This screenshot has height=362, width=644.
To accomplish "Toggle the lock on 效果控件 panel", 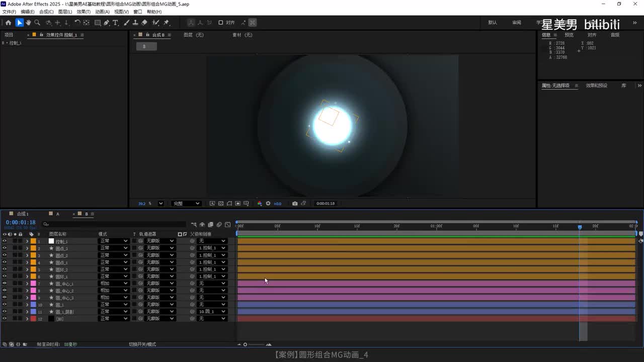I will tap(41, 35).
